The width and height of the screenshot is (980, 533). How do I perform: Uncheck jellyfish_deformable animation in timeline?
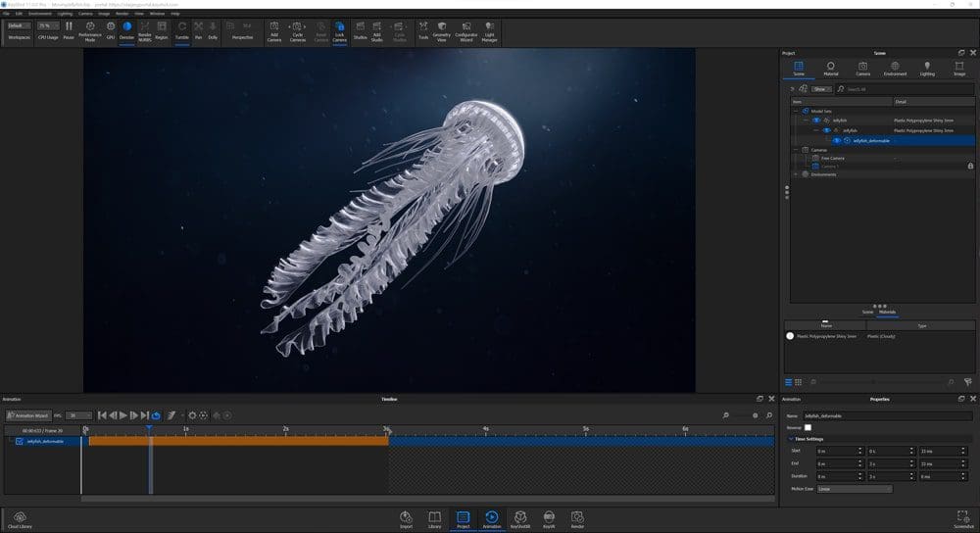coord(20,441)
